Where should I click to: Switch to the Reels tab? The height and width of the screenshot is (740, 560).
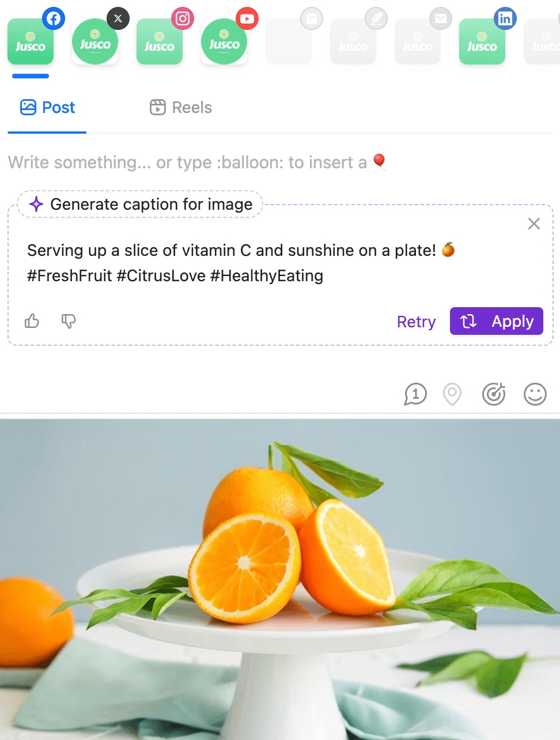pyautogui.click(x=181, y=108)
